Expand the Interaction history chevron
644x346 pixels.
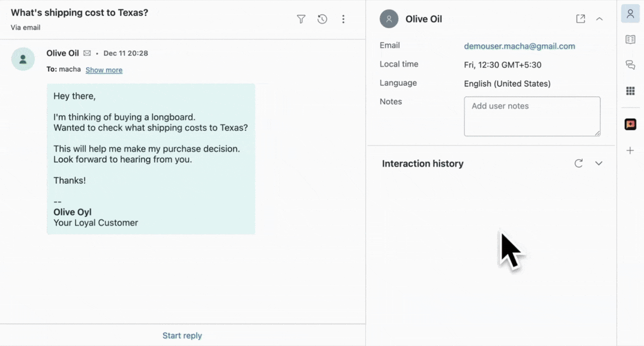(599, 163)
